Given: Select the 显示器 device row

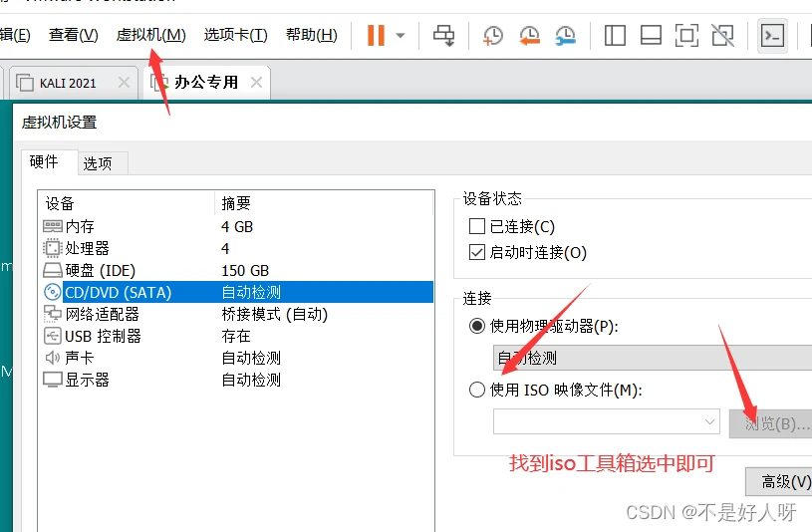Looking at the screenshot, I should coord(236,380).
